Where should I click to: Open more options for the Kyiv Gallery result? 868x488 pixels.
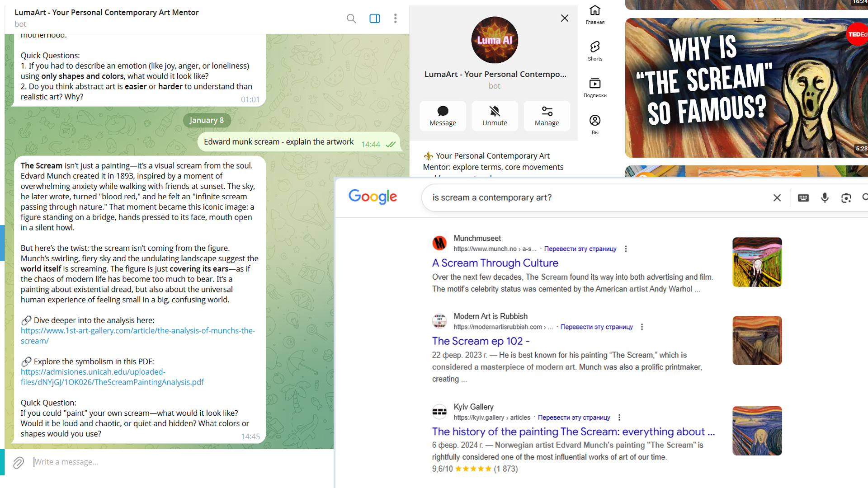[620, 418]
